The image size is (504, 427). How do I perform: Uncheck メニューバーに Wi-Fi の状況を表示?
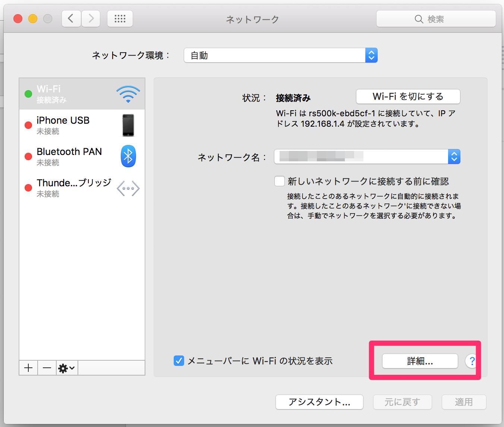pyautogui.click(x=179, y=361)
